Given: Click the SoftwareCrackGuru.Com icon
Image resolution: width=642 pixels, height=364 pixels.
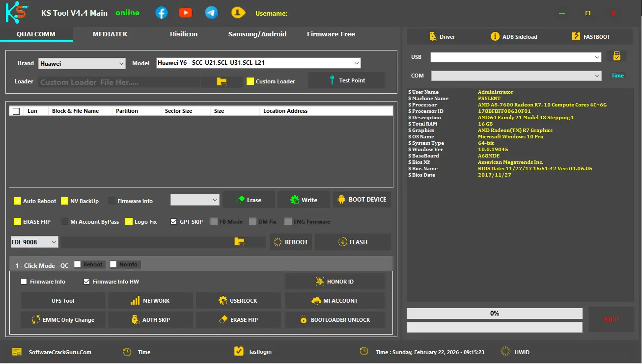Looking at the screenshot, I should pos(17,352).
